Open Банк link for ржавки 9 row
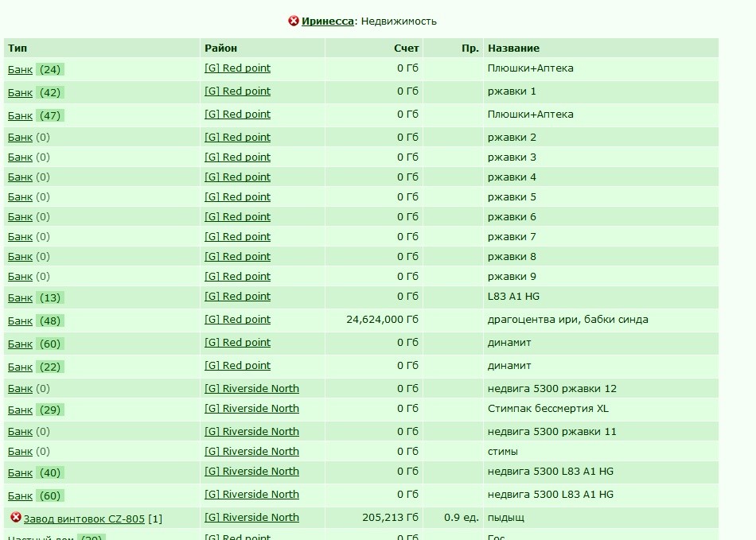The width and height of the screenshot is (756, 540). tap(20, 277)
